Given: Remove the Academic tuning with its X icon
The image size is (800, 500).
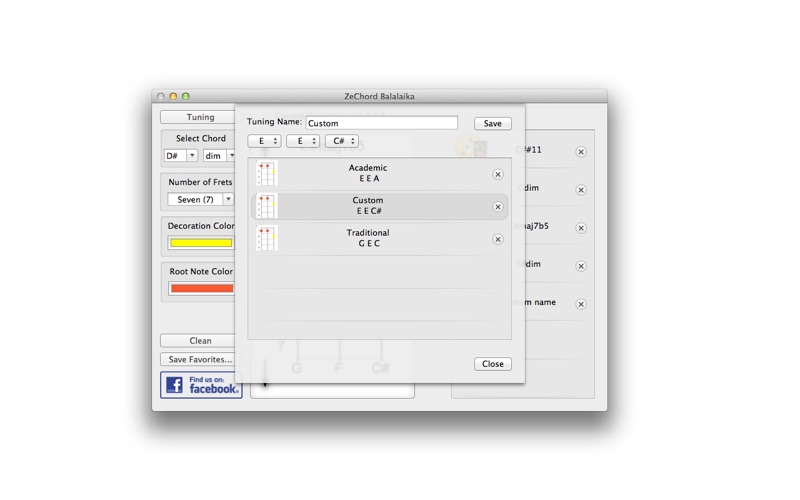Looking at the screenshot, I should point(498,174).
